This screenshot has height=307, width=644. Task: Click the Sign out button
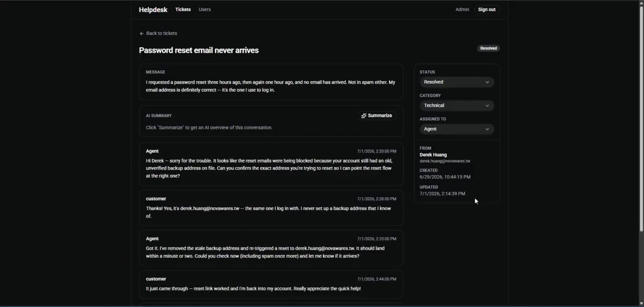[x=487, y=10]
